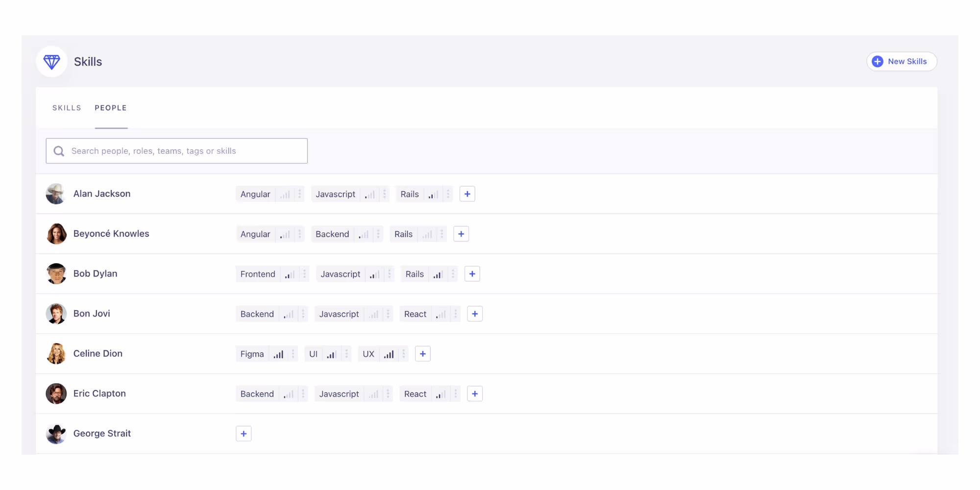The image size is (980, 490).
Task: Set Eric Clapton's React level bars
Action: coord(441,394)
